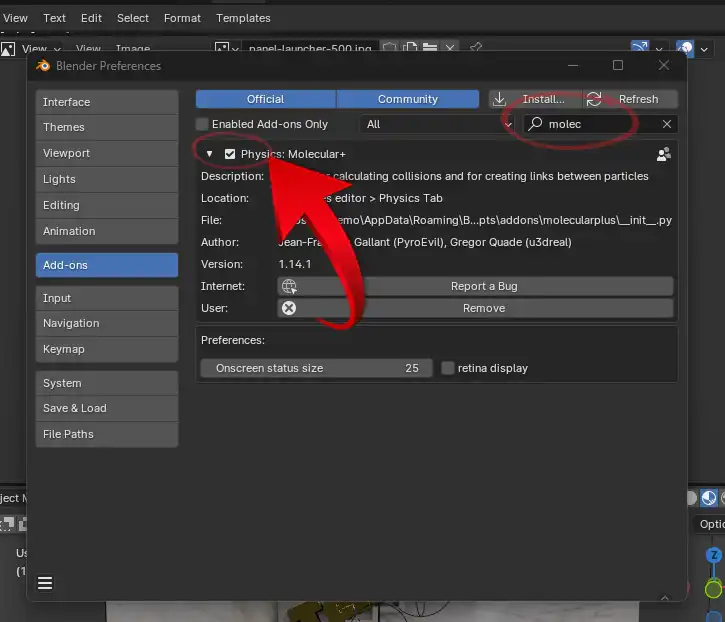
Task: Toggle the pin image icon
Action: (476, 48)
